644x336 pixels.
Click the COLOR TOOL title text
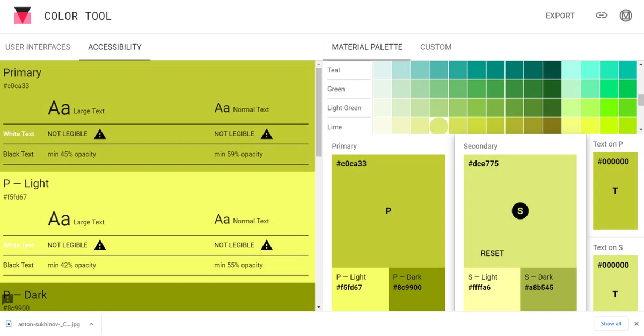(x=78, y=16)
